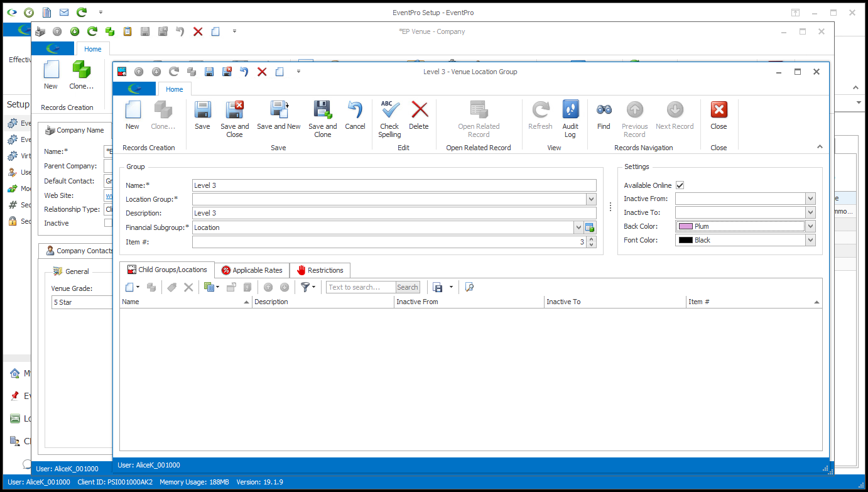Switch to the Applicable Rates tab
Screen dimensions: 868x492
252,270
